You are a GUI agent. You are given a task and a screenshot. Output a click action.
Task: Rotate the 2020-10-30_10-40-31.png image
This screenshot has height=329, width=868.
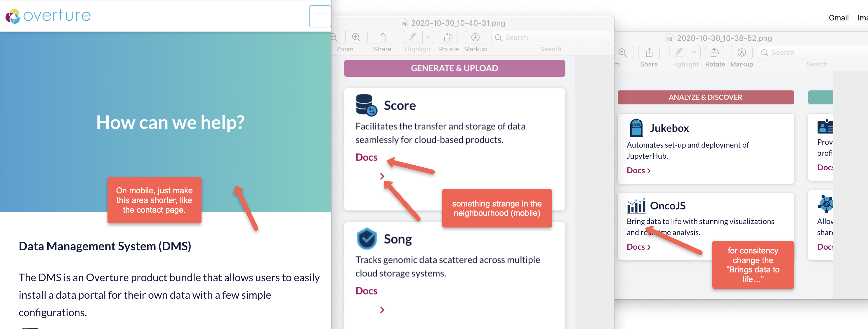tap(448, 37)
